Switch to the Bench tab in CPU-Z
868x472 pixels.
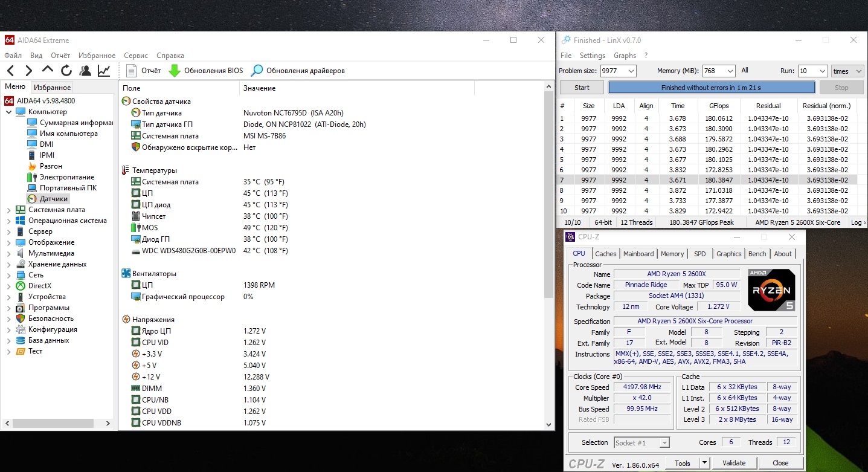(x=757, y=254)
